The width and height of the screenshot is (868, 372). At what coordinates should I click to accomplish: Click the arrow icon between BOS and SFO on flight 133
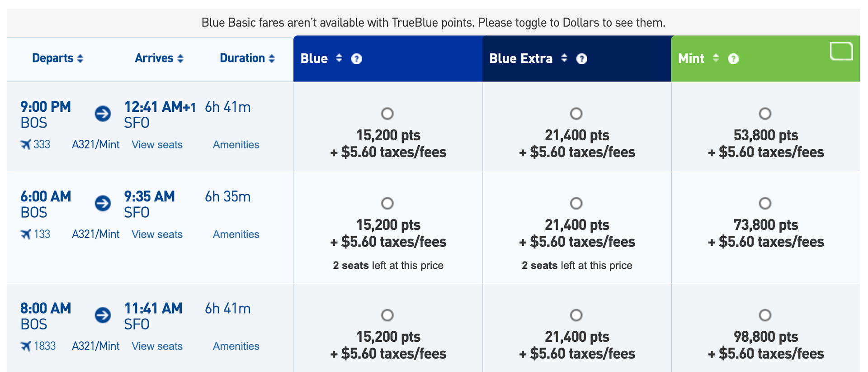click(x=103, y=204)
